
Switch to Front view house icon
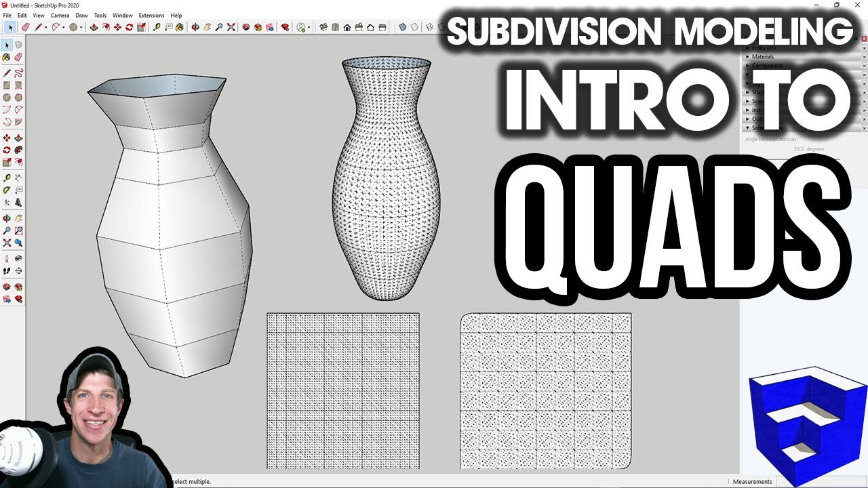tap(347, 27)
